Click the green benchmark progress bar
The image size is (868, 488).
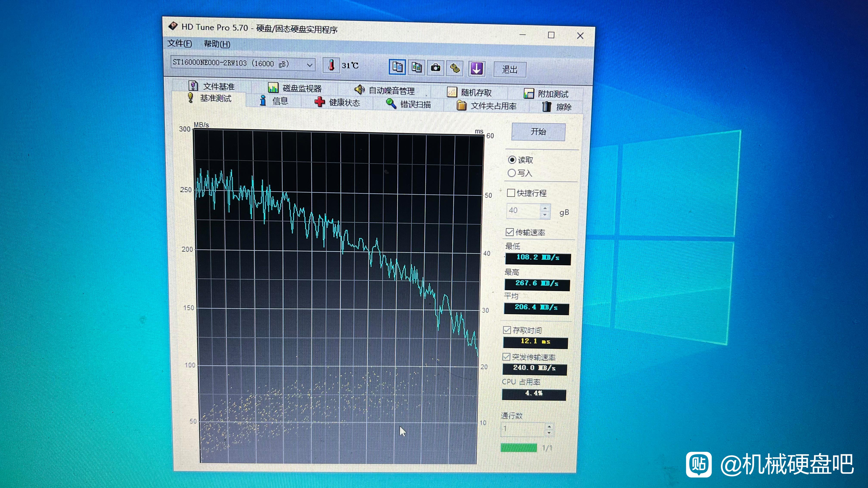[x=519, y=448]
